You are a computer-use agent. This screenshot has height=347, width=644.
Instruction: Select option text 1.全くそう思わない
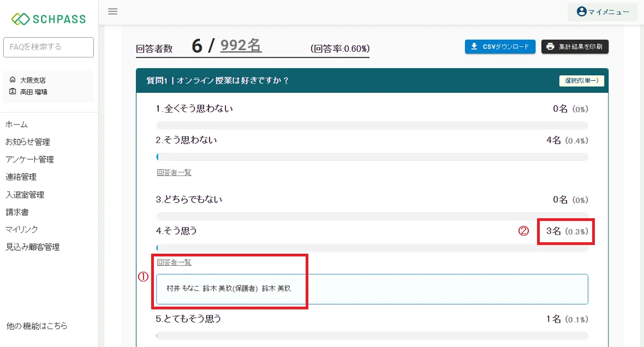194,109
